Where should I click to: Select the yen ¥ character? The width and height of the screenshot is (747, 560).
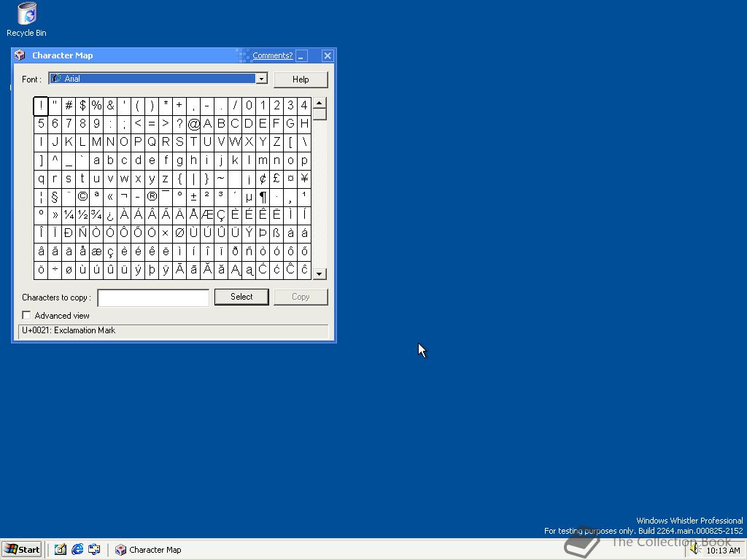tap(304, 179)
